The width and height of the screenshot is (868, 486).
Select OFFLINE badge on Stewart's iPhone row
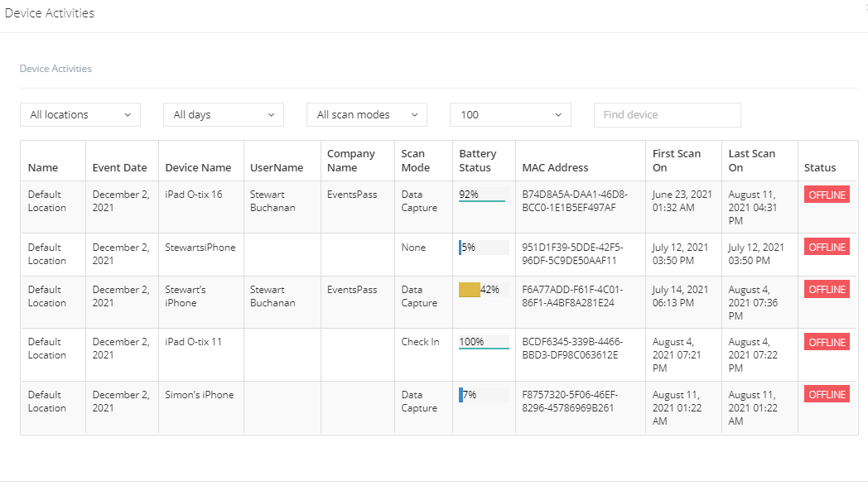point(827,290)
